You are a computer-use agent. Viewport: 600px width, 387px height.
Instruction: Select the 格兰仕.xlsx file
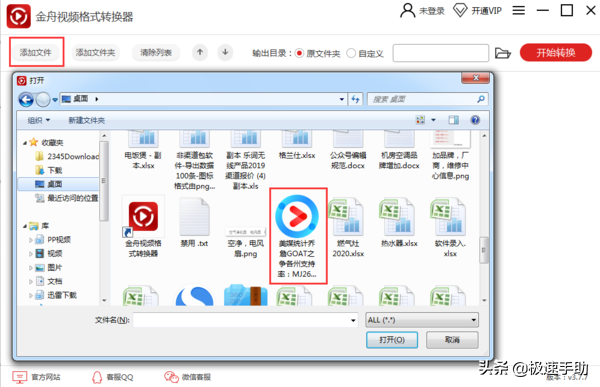coord(297,145)
